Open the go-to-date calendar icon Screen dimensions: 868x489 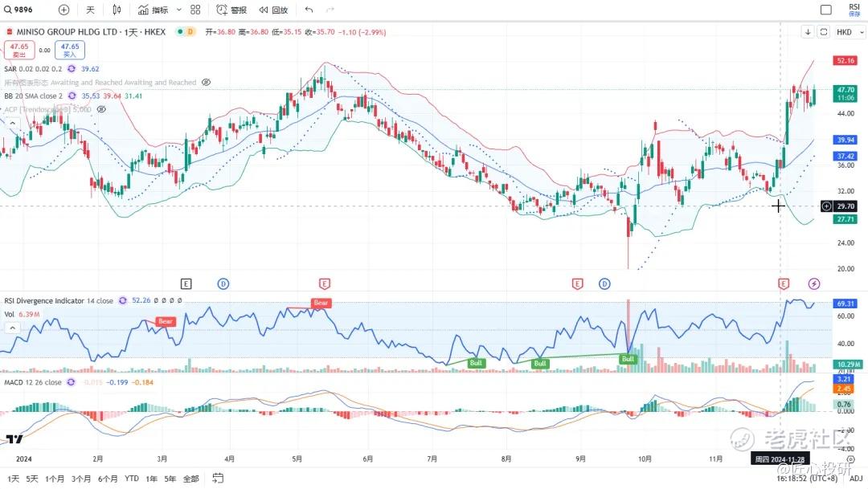pos(218,479)
